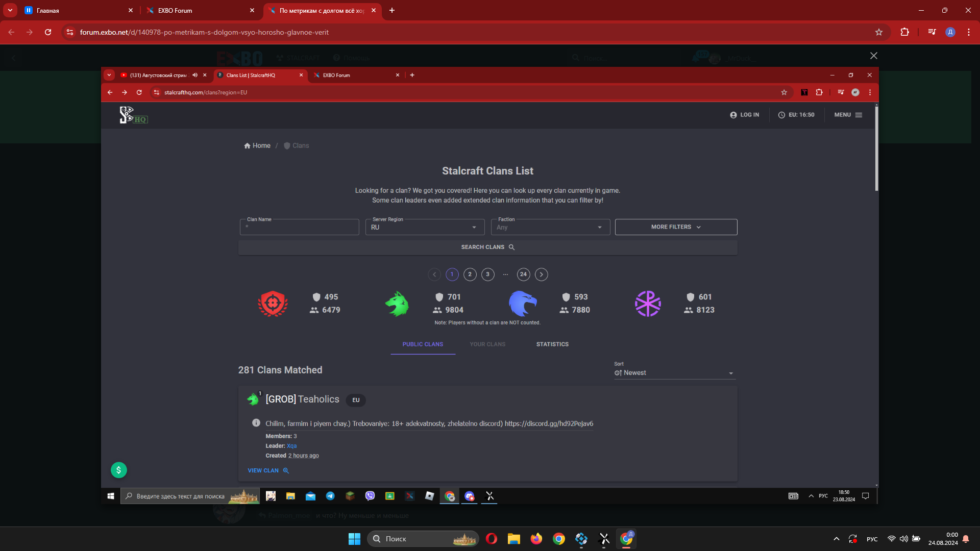Open a new tab in outer Chrome

tap(392, 10)
